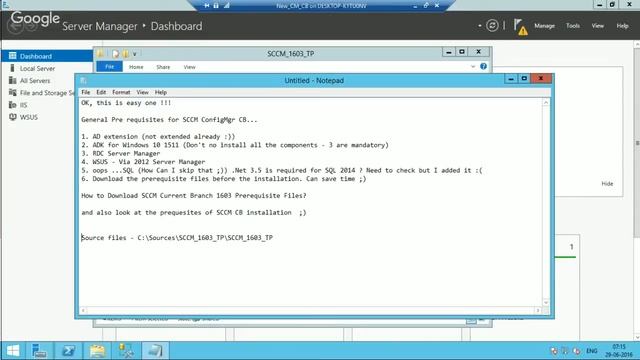Screen dimensions: 640x360
Task: Open Notepad Help menu
Action: click(x=161, y=92)
